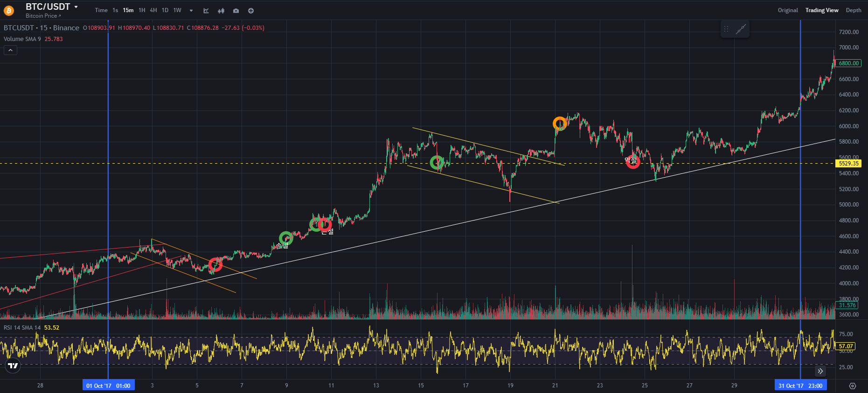This screenshot has height=393, width=868.
Task: Select the trend line drawing tool
Action: (x=741, y=29)
